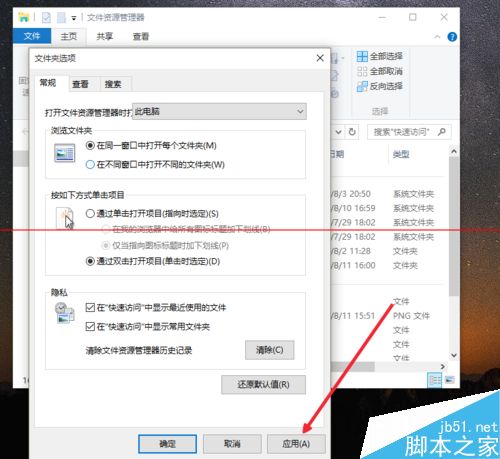500x459 pixels.
Task: Click the scroll up arrow in file list
Action: coord(454,152)
